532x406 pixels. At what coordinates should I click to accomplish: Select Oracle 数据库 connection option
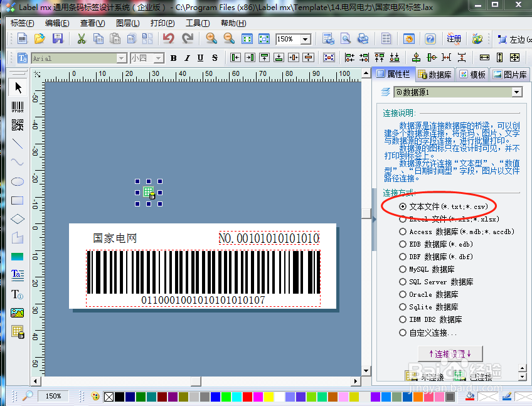tap(429, 294)
